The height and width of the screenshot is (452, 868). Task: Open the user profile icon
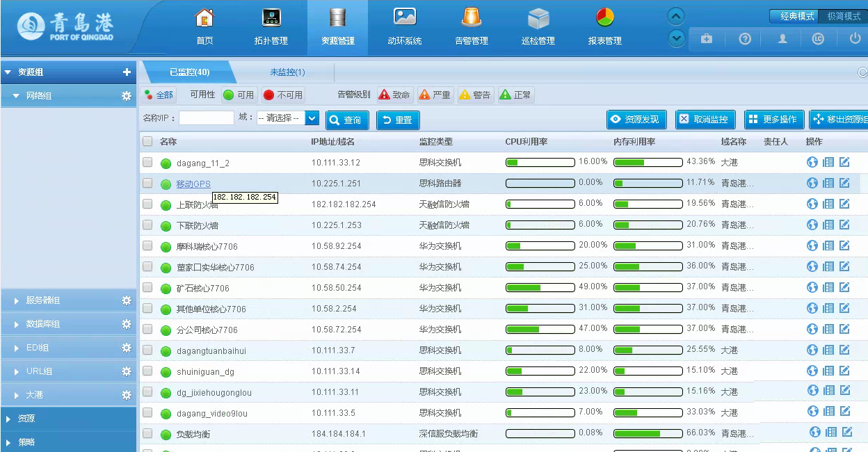pyautogui.click(x=782, y=39)
